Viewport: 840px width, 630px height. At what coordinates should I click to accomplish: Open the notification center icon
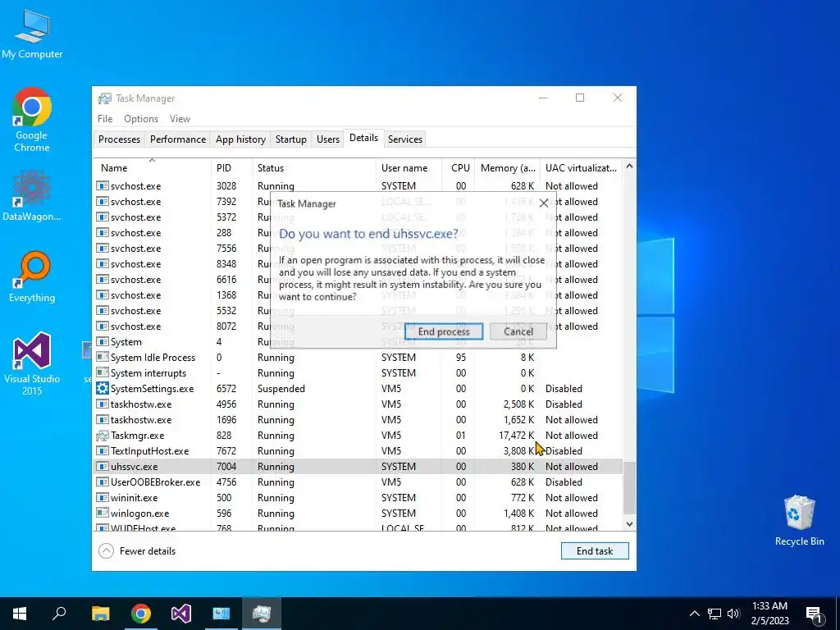pos(815,614)
